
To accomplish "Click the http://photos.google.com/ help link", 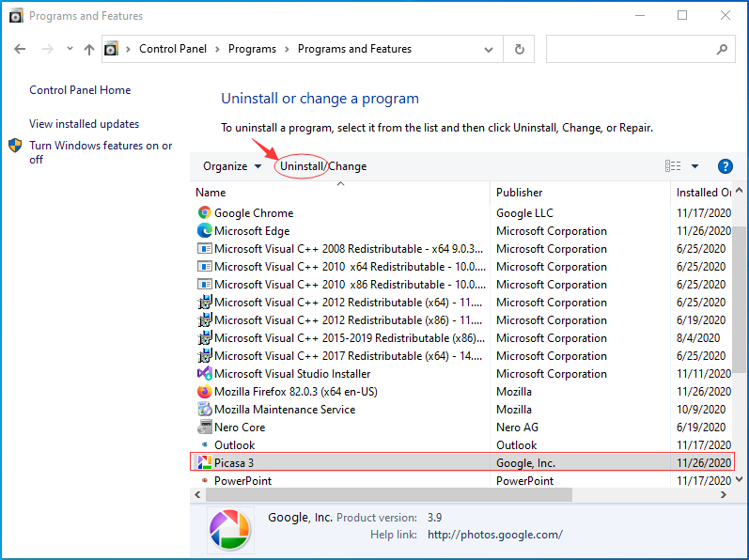I will click(495, 535).
